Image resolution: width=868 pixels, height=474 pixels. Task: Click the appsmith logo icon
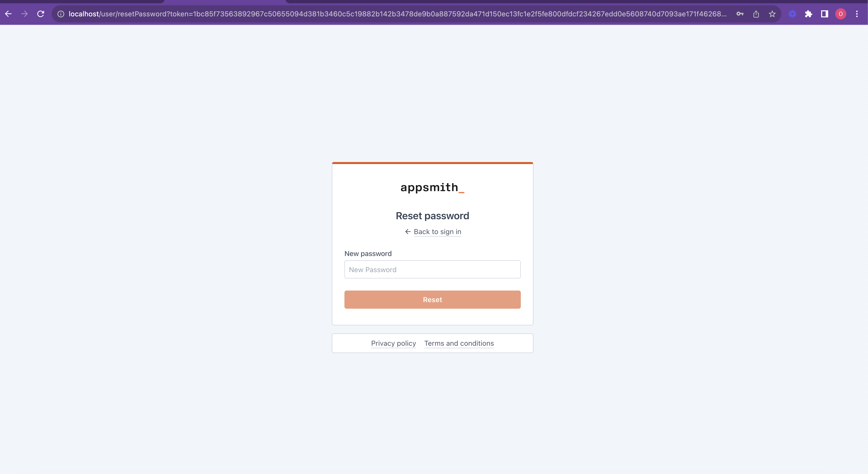(x=432, y=187)
